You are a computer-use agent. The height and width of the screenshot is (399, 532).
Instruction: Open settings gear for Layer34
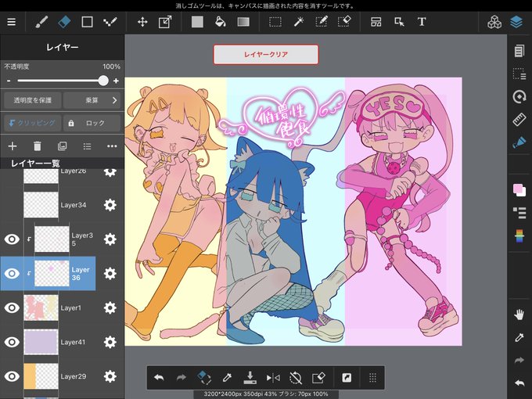click(x=110, y=205)
